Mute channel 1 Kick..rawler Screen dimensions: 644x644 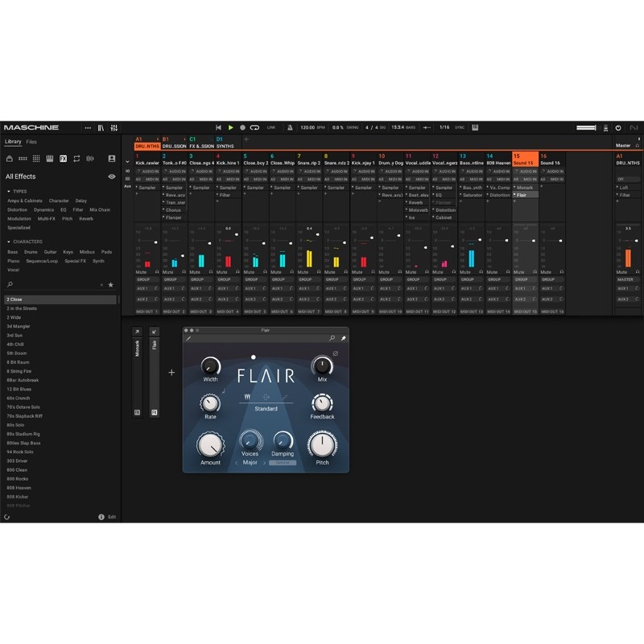pyautogui.click(x=142, y=272)
